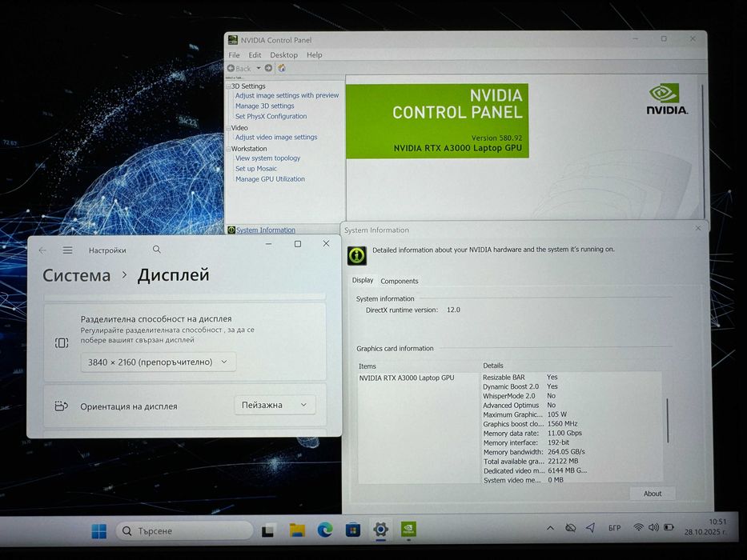Click the Dynamic Boost 2.0 detail row
This screenshot has height=560, width=747.
(x=520, y=386)
